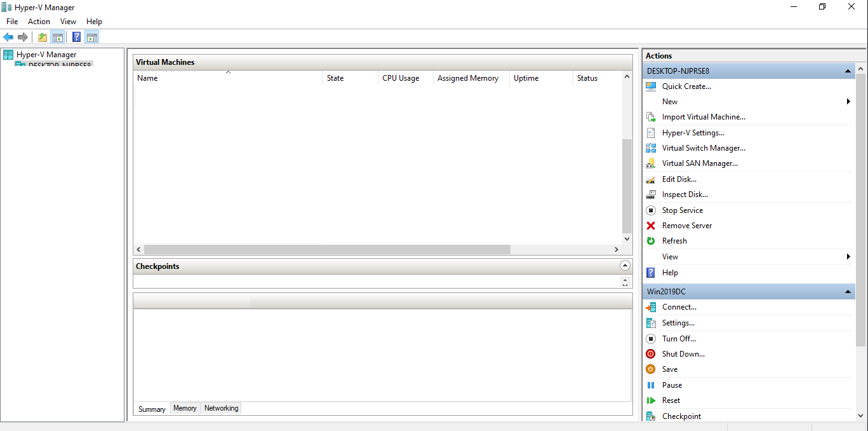Click the Virtual Switch Manager... label
This screenshot has height=431, width=868.
point(704,148)
